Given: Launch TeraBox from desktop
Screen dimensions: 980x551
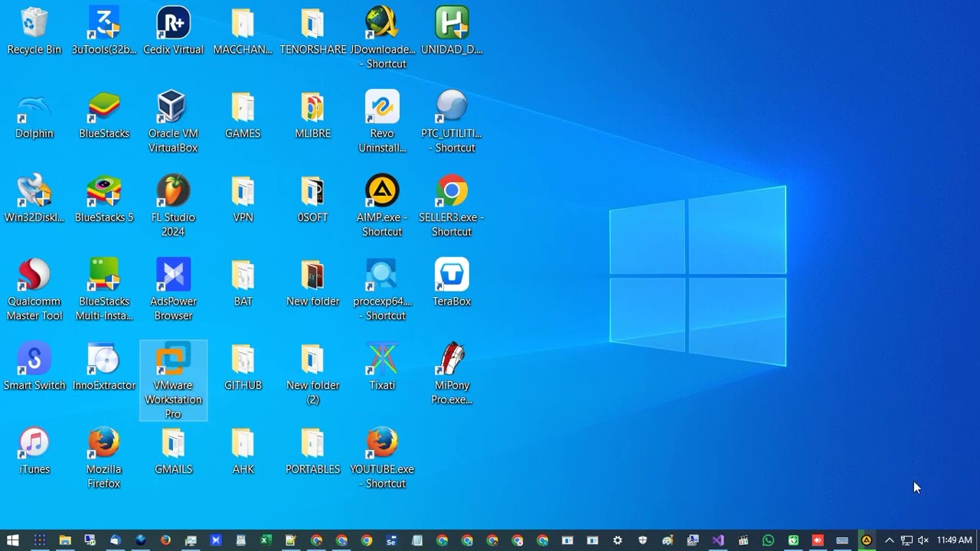Looking at the screenshot, I should (452, 283).
